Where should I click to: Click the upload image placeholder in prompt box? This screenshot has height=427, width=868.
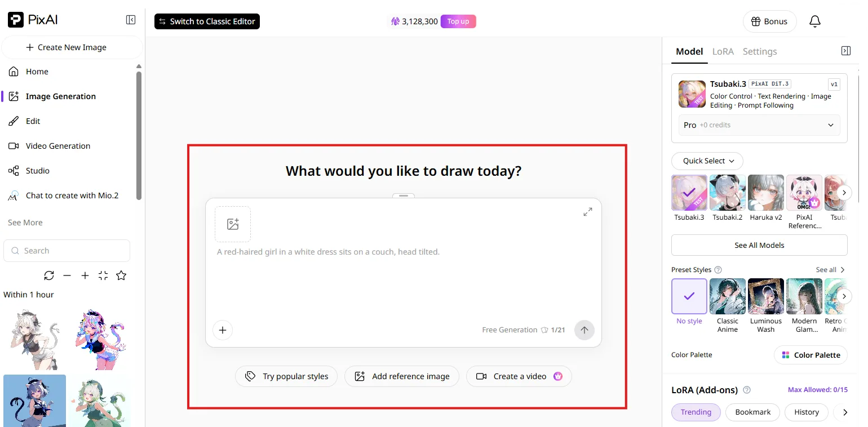click(233, 224)
